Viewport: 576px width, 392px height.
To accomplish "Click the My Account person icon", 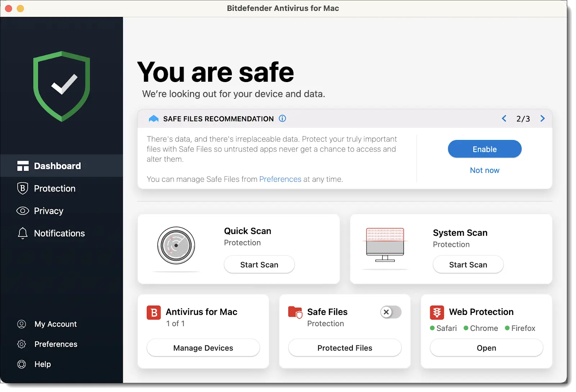I will coord(22,324).
